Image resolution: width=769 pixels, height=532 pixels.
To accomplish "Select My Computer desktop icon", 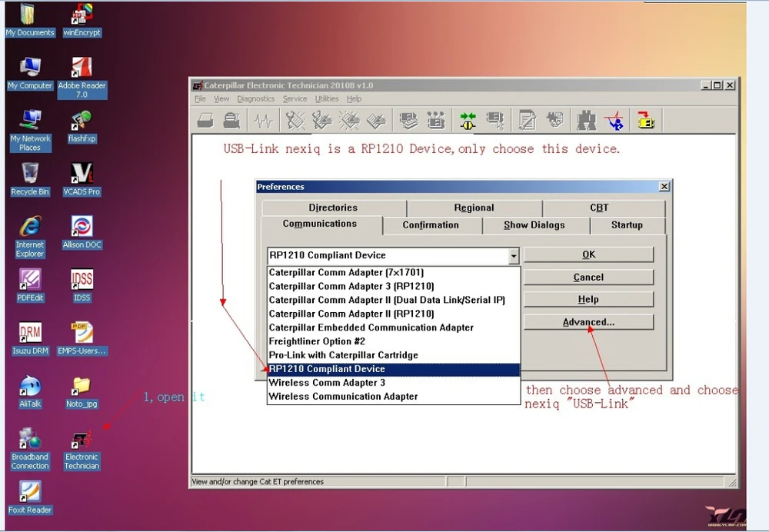I will coord(30,73).
